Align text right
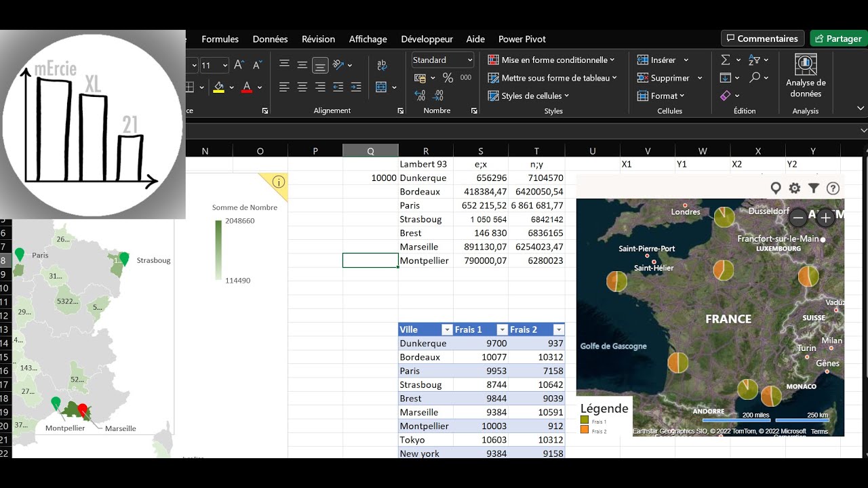 (x=320, y=87)
